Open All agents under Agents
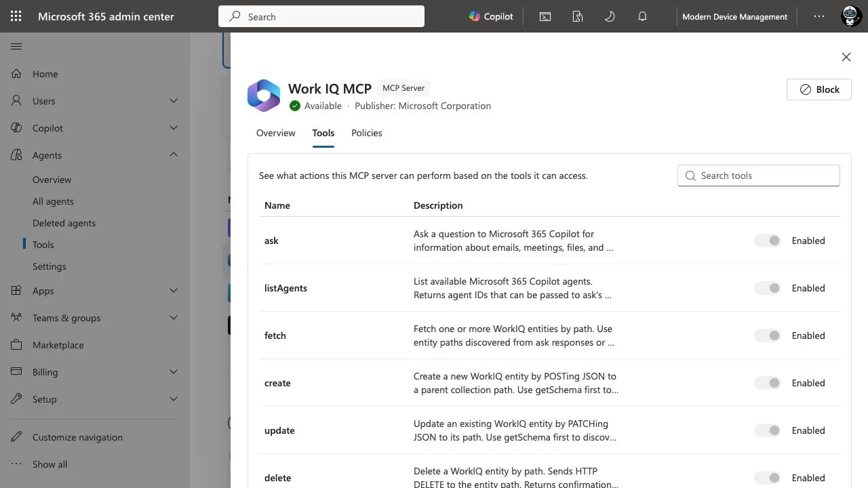 coord(53,201)
